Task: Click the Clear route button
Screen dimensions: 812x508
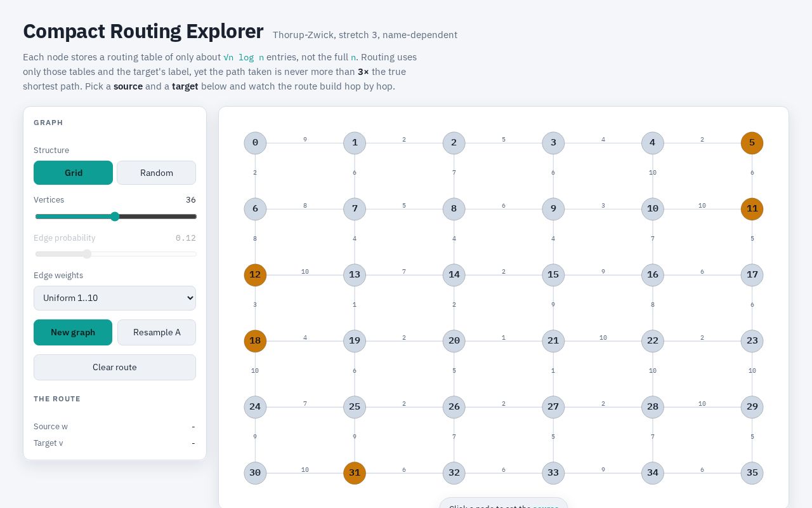Action: click(x=115, y=367)
